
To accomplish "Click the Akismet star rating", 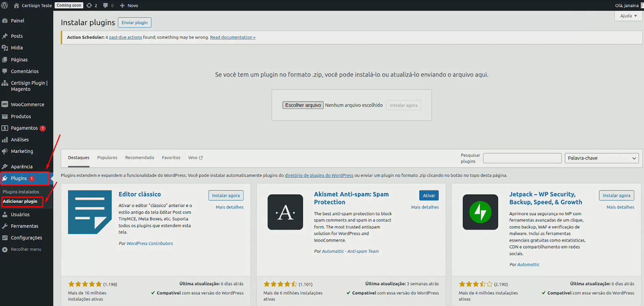I will coord(280,284).
